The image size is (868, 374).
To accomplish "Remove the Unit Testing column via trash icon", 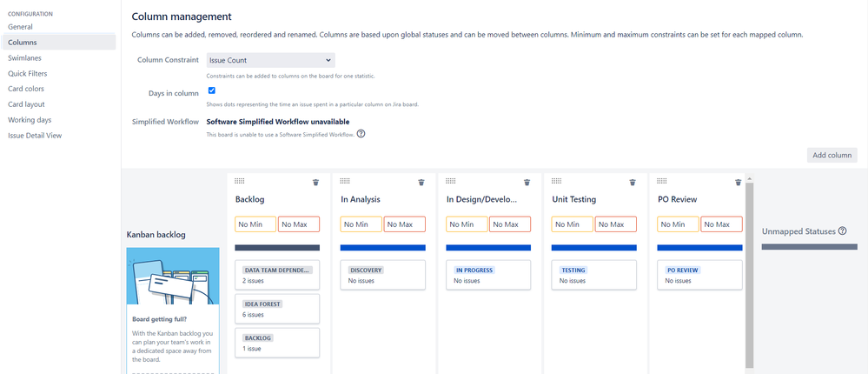I will point(633,183).
